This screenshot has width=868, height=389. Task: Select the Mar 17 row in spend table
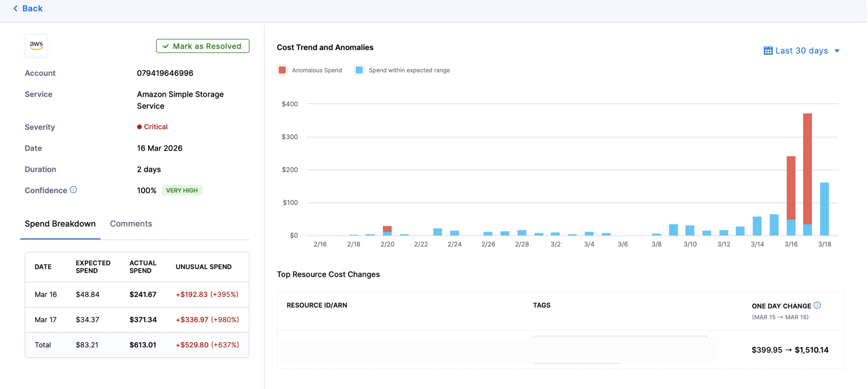tap(137, 320)
